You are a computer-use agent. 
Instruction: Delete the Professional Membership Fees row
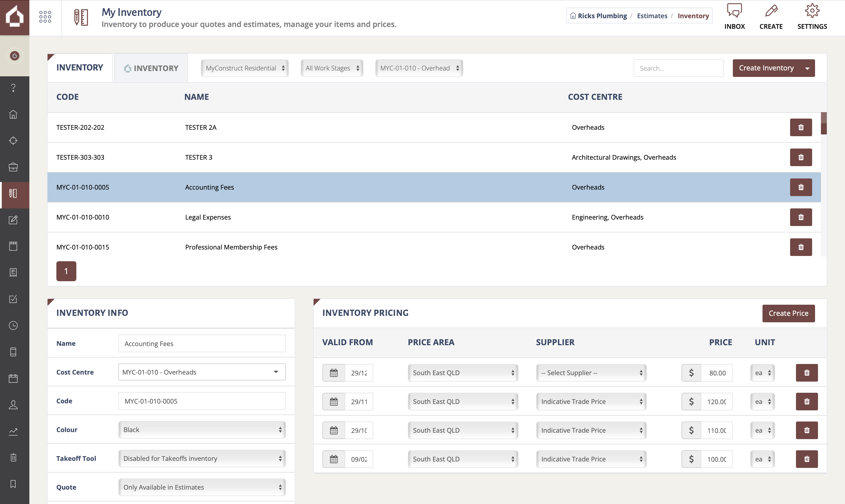coord(801,247)
